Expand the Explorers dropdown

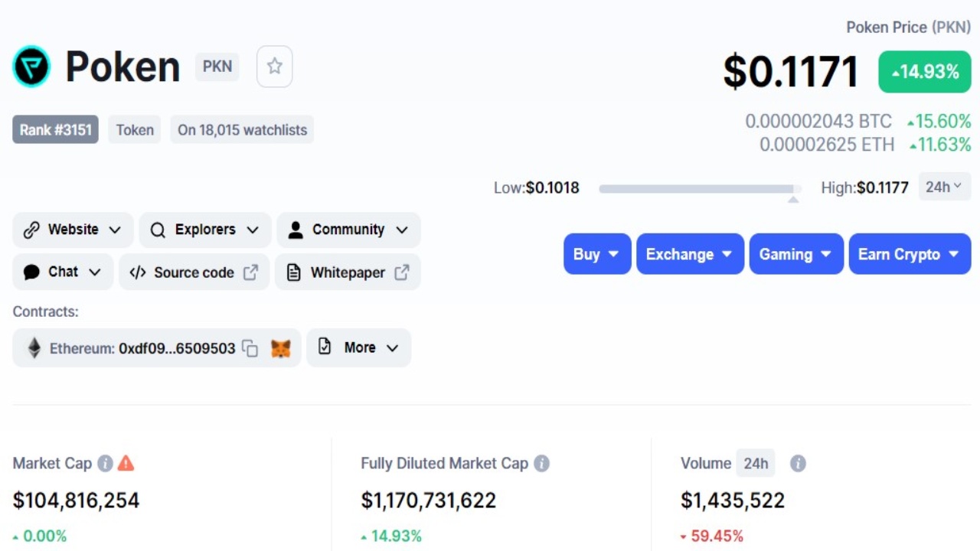(x=205, y=230)
